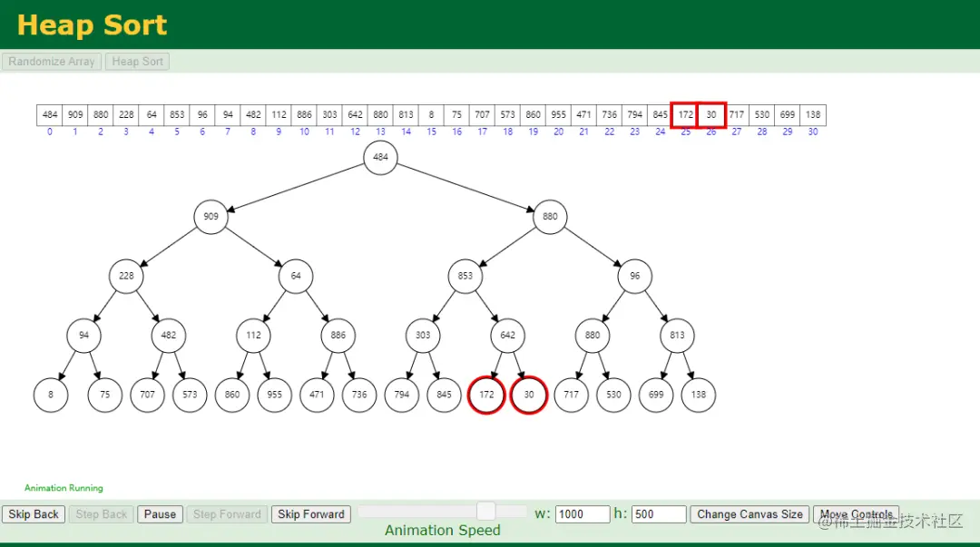Image resolution: width=980 pixels, height=547 pixels.
Task: Click tree node 813
Action: pos(677,335)
